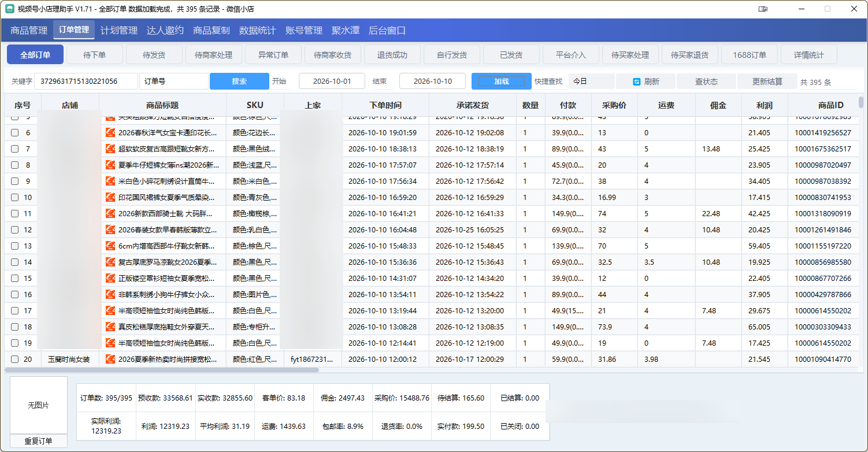
Task: Click the vertical scrollbar of the order table
Action: (861, 102)
